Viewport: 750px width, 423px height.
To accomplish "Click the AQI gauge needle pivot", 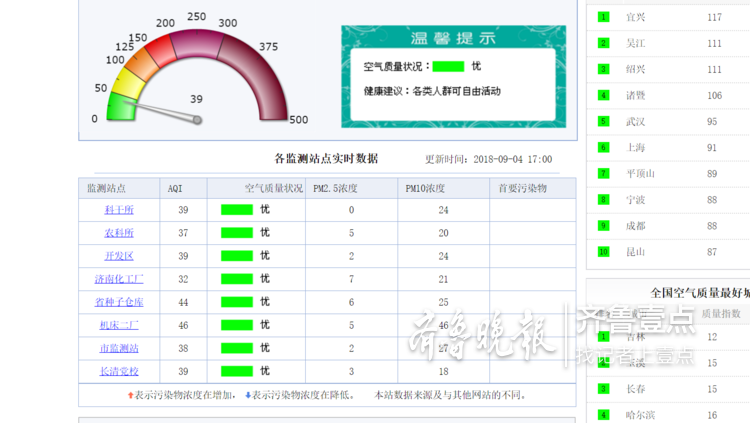I will tap(198, 120).
